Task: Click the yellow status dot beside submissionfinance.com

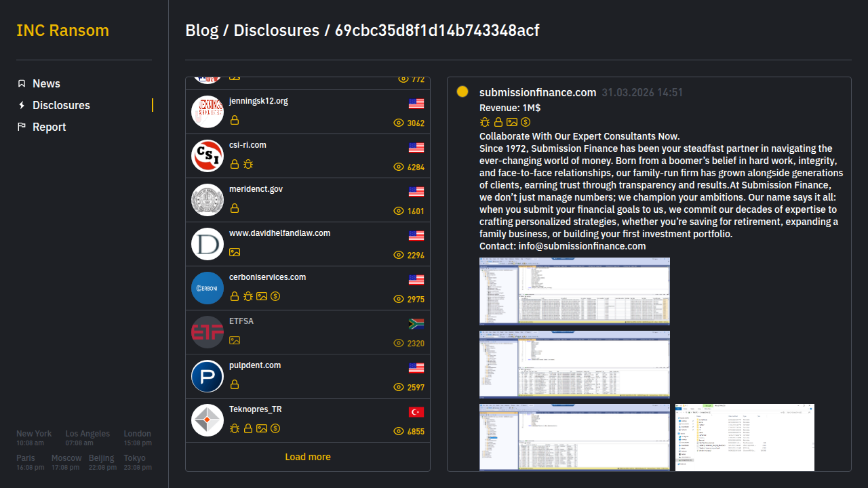Action: (x=462, y=91)
